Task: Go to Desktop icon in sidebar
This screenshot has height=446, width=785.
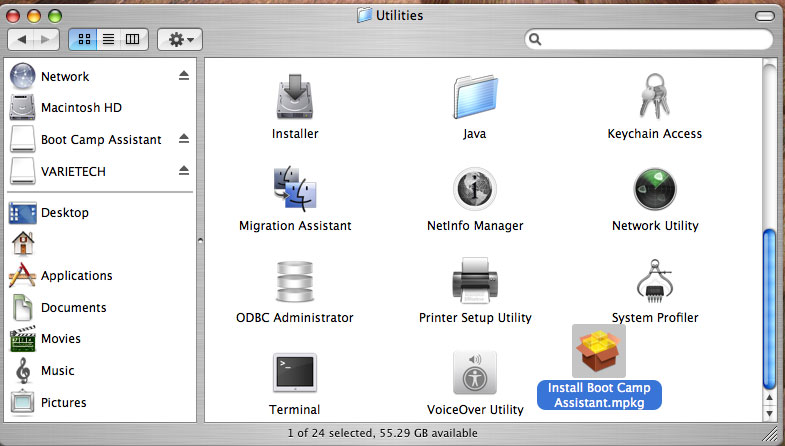Action: [x=23, y=213]
